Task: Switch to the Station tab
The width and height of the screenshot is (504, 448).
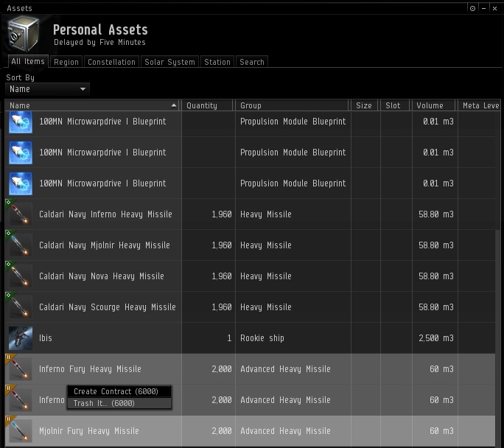Action: click(217, 62)
